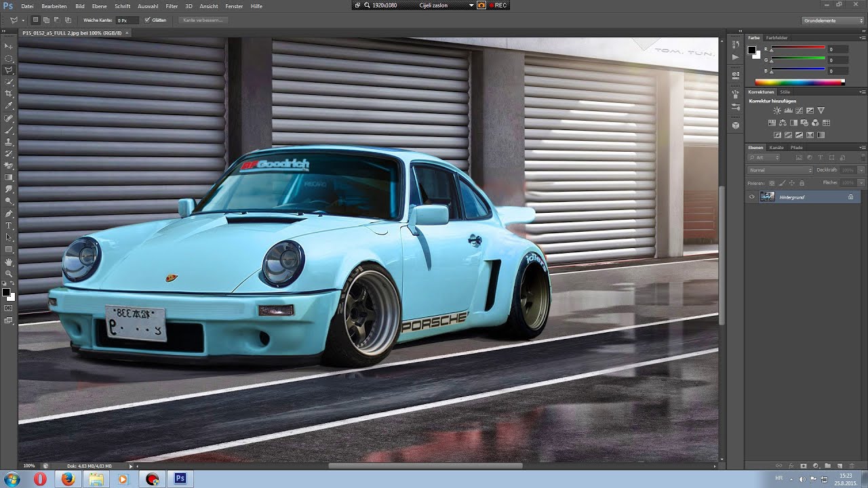
Task: Open the Ebene menu
Action: coord(100,5)
